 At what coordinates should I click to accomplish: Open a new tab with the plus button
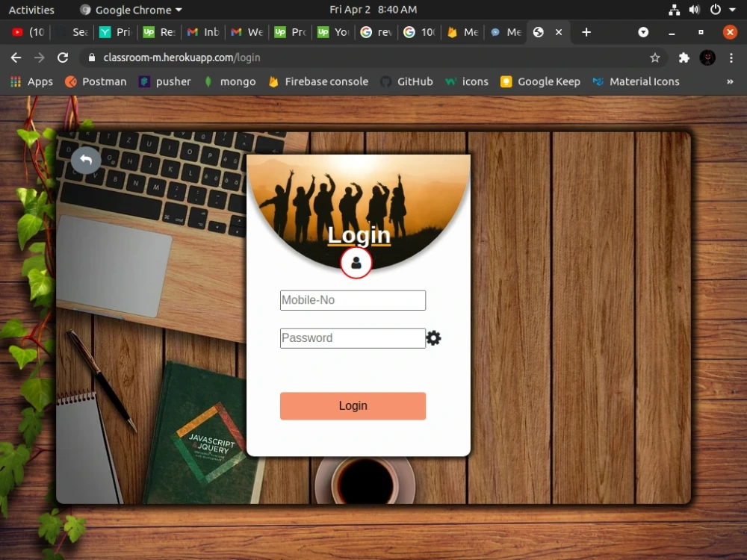point(586,32)
